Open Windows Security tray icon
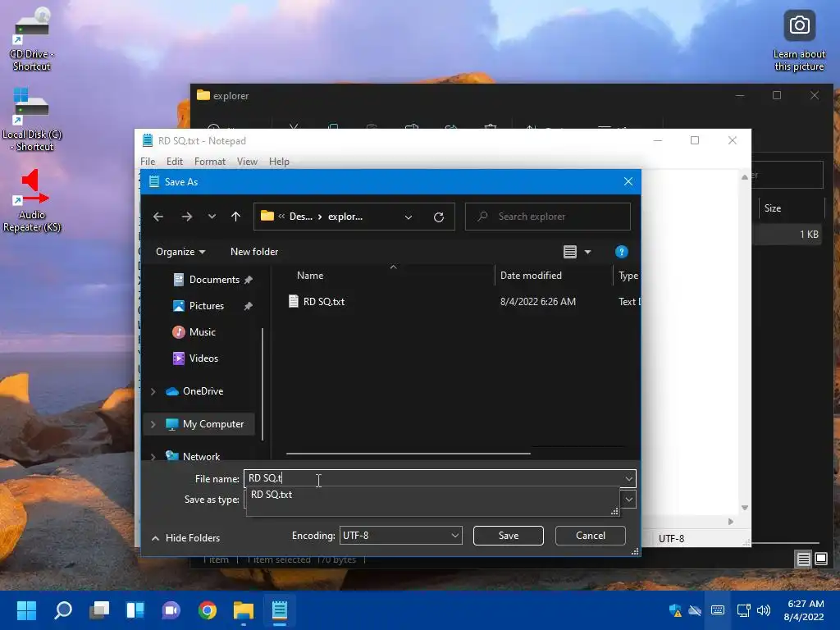The image size is (840, 630). coord(675,610)
